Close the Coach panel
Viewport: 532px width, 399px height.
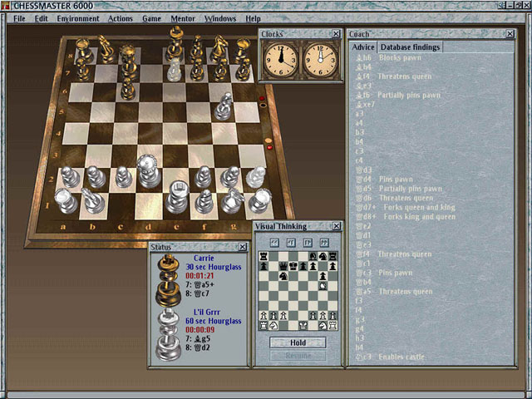point(510,33)
